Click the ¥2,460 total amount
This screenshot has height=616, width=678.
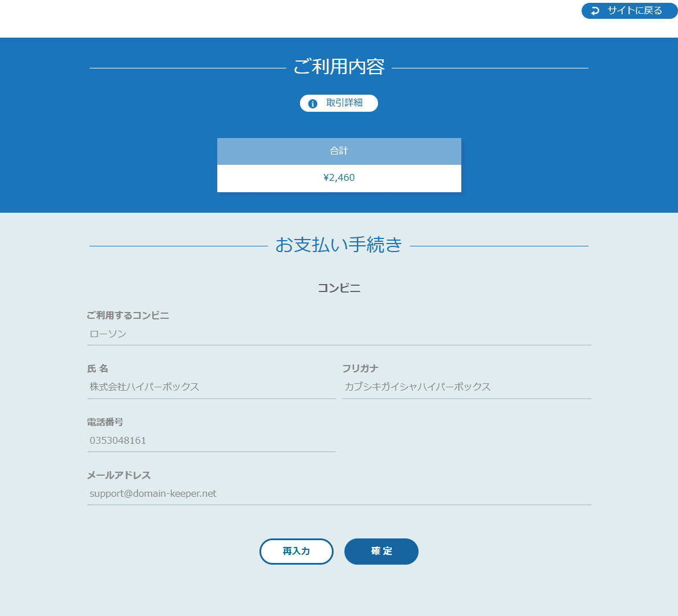click(339, 178)
